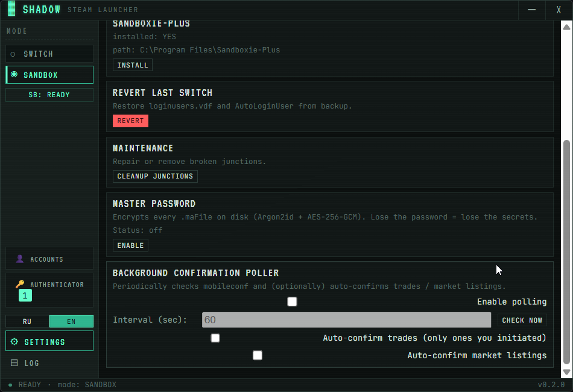The width and height of the screenshot is (573, 392).
Task: Click 'Repair or remove broken junctions' text
Action: click(189, 162)
